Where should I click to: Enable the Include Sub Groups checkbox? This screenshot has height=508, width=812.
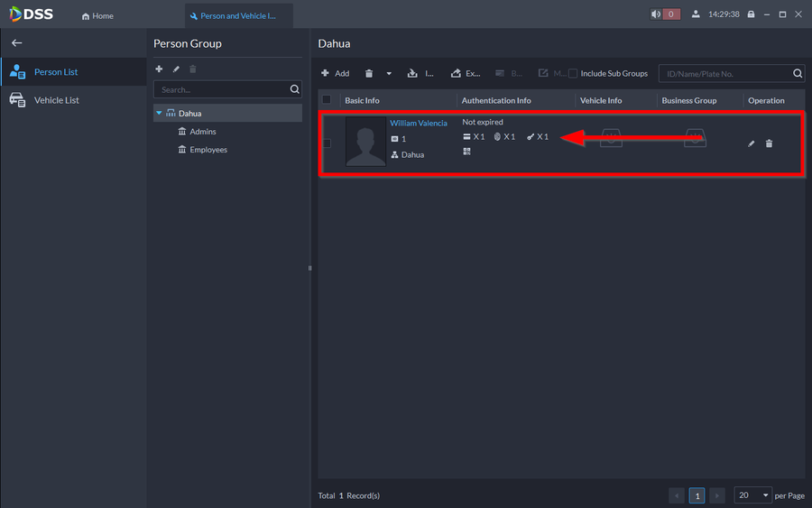coord(573,74)
